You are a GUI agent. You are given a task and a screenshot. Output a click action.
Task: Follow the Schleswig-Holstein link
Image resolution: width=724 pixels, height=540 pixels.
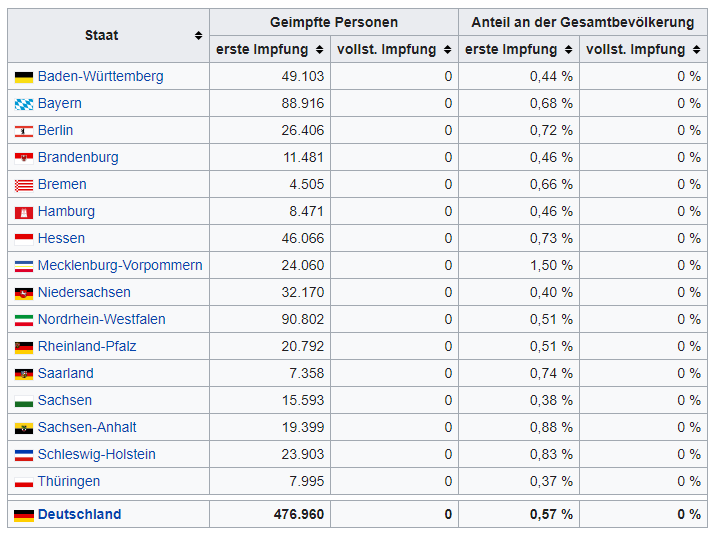(x=97, y=454)
